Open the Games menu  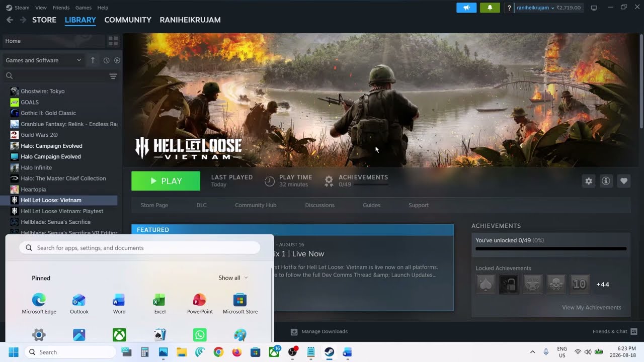click(x=84, y=8)
